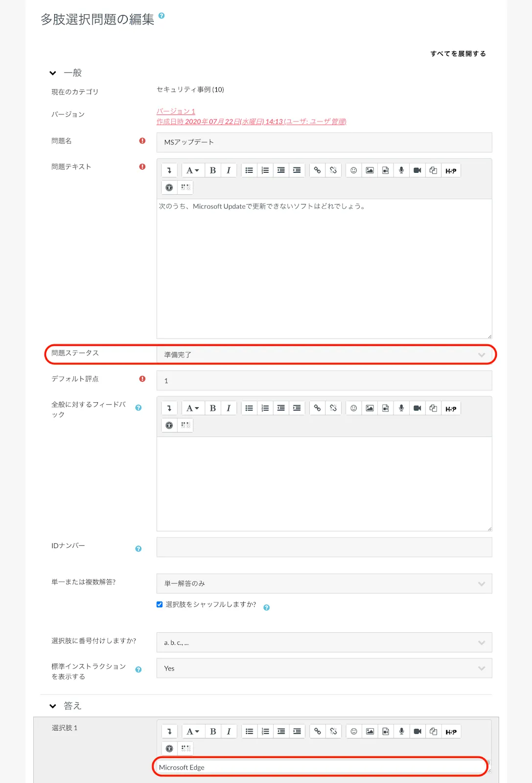Record audio in the general feedback editor
The image size is (532, 783).
click(401, 408)
